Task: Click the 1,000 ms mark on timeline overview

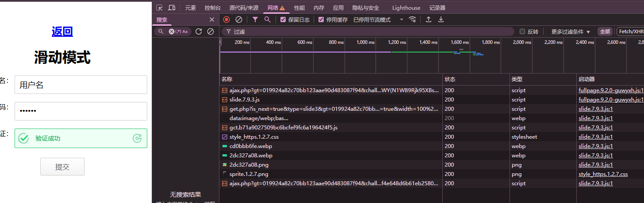Action: [365, 42]
